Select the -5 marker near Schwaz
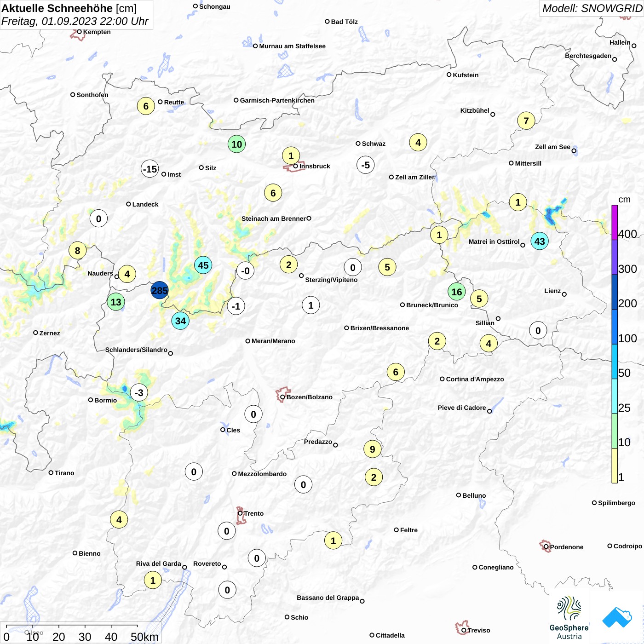 [x=365, y=165]
